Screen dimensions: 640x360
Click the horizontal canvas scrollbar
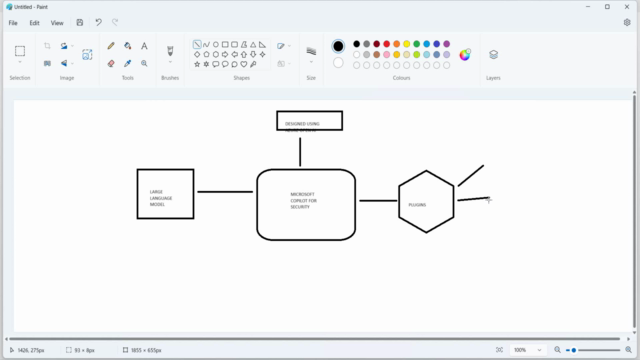tap(315, 339)
